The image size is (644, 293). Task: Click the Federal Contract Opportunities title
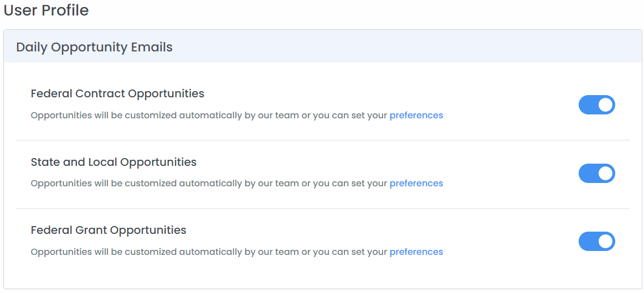click(117, 94)
